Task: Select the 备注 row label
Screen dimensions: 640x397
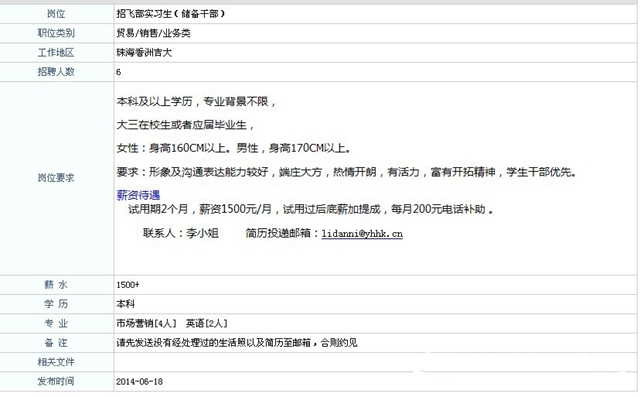Action: click(x=56, y=343)
